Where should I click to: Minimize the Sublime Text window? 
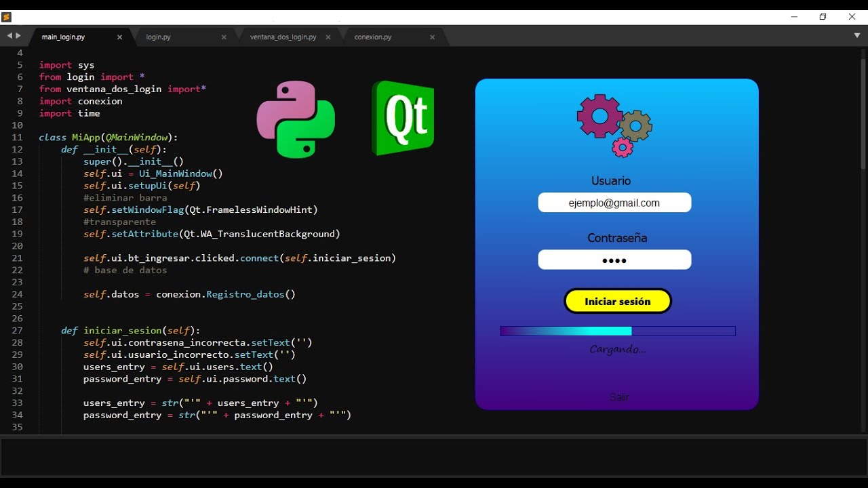click(x=794, y=17)
